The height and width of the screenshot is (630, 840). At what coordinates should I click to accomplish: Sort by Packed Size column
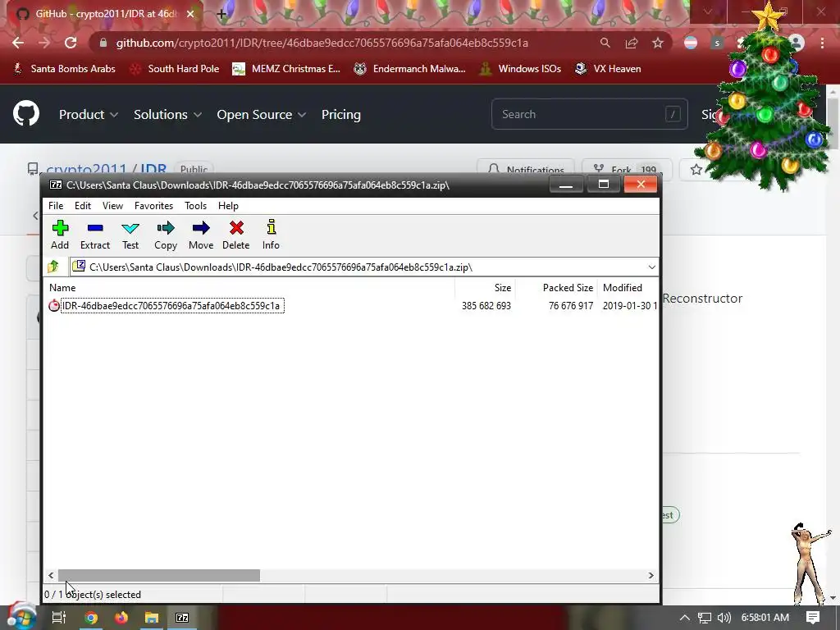click(x=568, y=288)
